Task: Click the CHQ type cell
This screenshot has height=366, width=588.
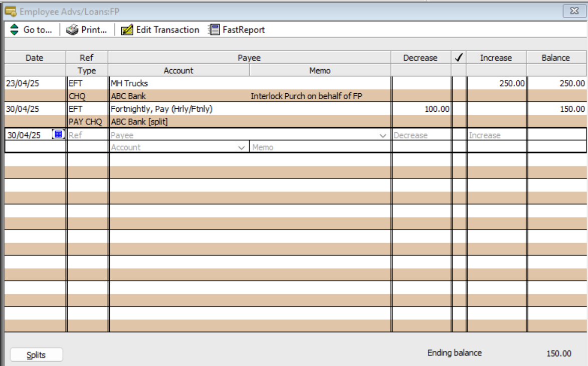Action: (x=77, y=96)
